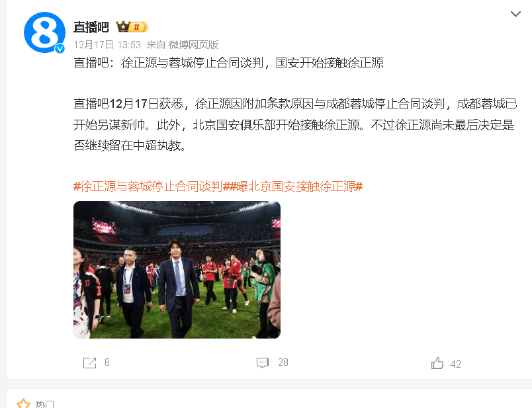Image resolution: width=532 pixels, height=408 pixels.
Task: Click the 微博网页版 source link
Action: click(193, 45)
